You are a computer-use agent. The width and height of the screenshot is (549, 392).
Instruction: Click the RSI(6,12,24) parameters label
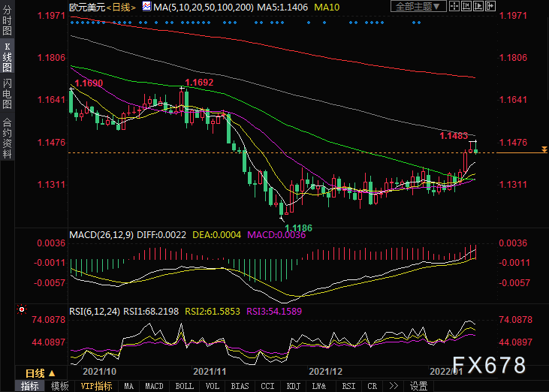[95, 311]
